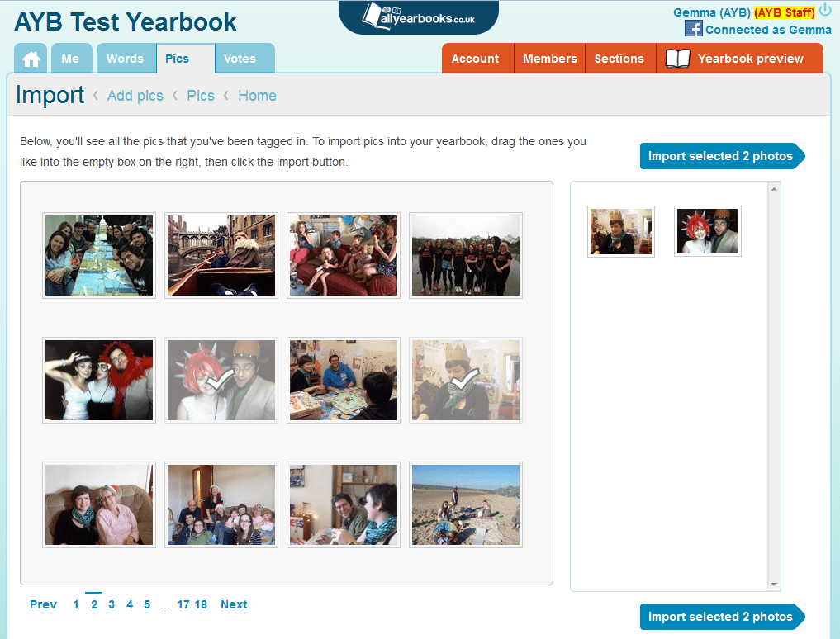The width and height of the screenshot is (840, 639).
Task: Click the Facebook icon next to Connected as Gemma
Action: coord(693,30)
